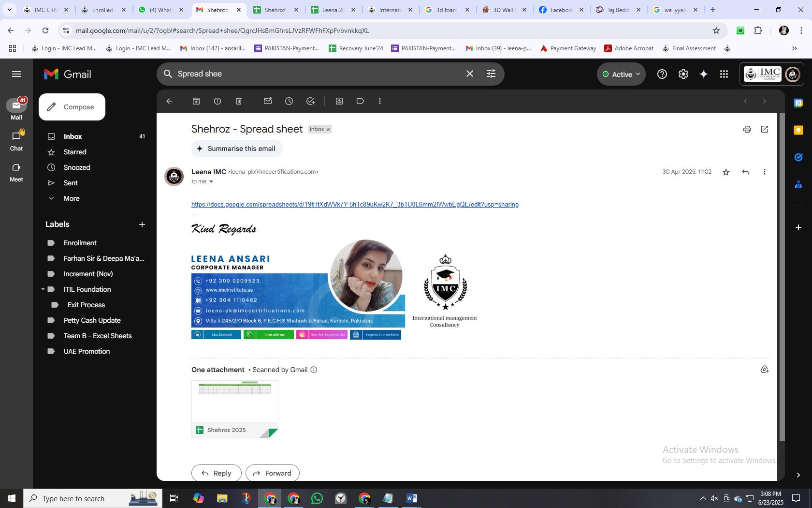Open Labels menu in email toolbar
Viewport: 812px width, 508px height.
click(361, 101)
